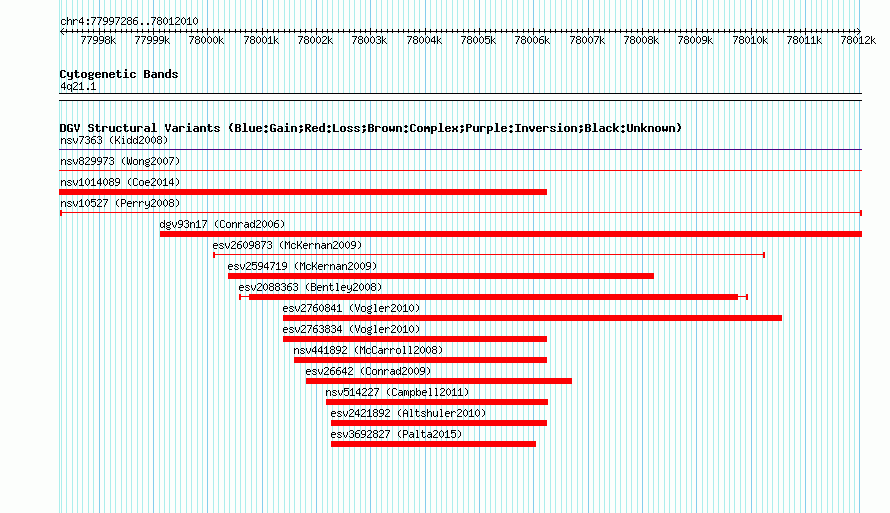
Task: Click the 78007k ruler tick label
Action: [x=587, y=41]
